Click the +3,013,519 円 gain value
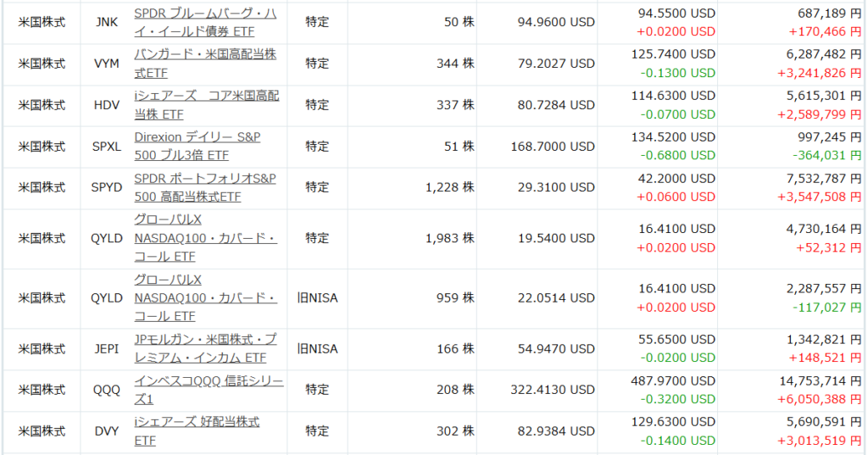Image resolution: width=868 pixels, height=455 pixels. 820,441
